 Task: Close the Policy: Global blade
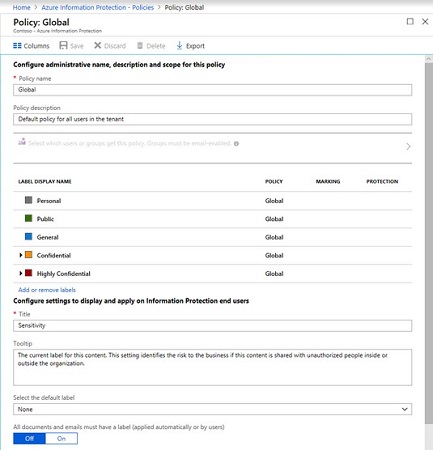(x=425, y=22)
